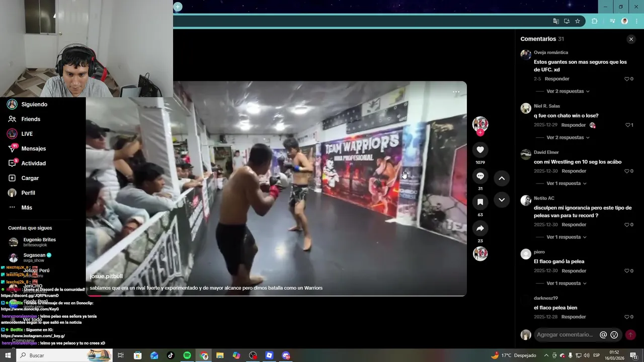
Task: Share the video using the arrow icon
Action: (480, 228)
